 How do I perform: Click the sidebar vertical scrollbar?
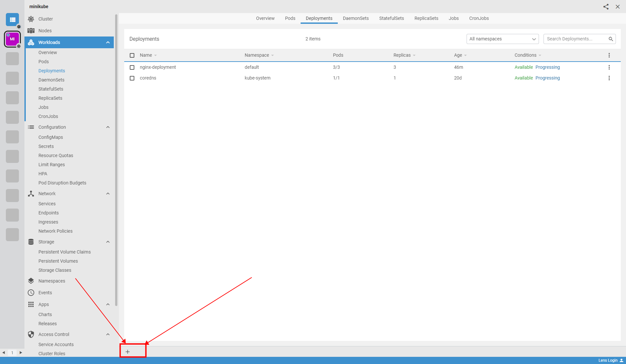pyautogui.click(x=116, y=160)
